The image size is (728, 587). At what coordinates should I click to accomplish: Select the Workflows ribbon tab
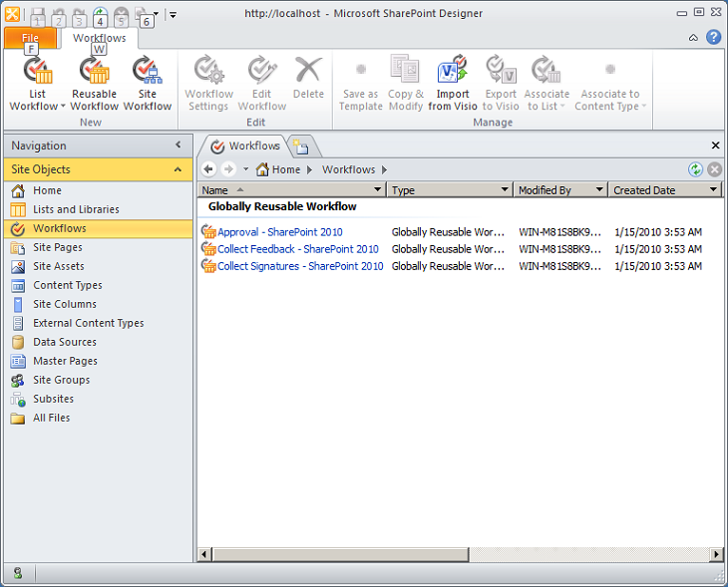pyautogui.click(x=100, y=38)
